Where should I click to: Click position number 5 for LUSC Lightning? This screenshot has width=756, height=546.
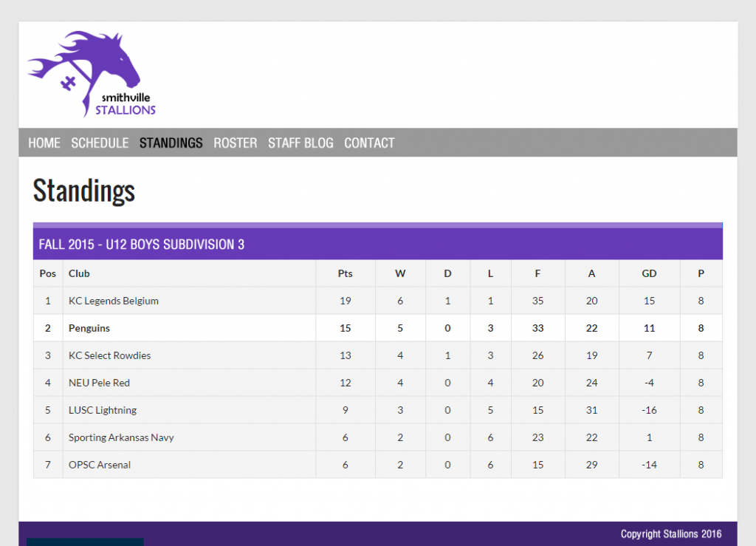48,411
